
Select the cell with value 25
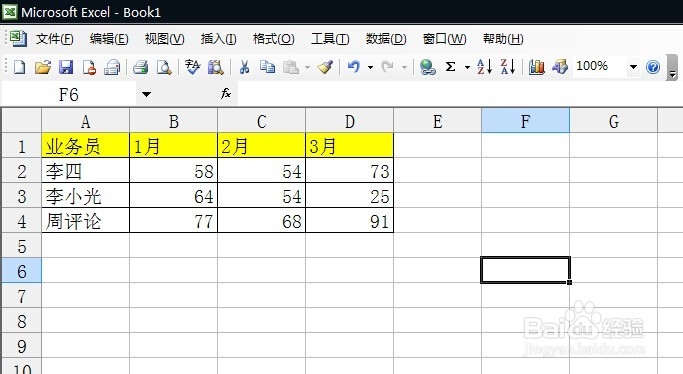tap(349, 196)
